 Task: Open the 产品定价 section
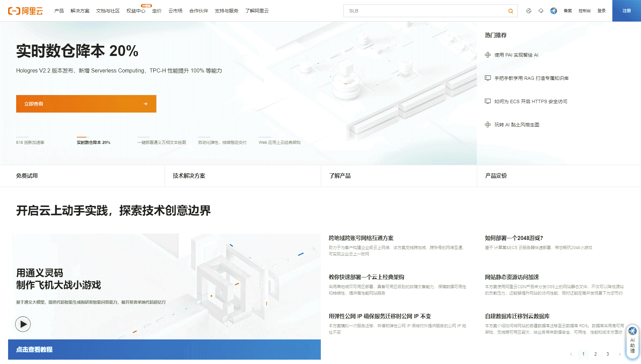[x=559, y=176]
